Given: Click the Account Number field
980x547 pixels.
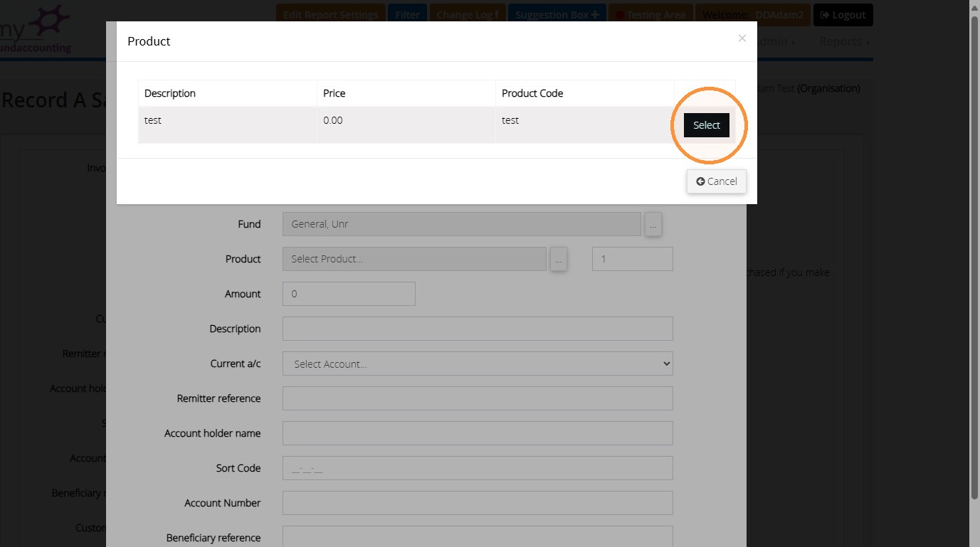Looking at the screenshot, I should [478, 503].
